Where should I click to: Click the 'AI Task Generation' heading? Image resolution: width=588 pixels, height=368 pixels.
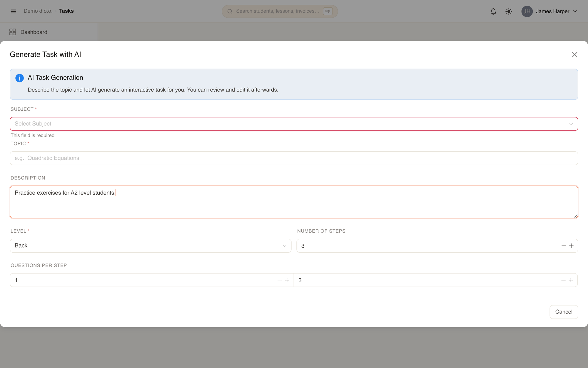tap(55, 77)
